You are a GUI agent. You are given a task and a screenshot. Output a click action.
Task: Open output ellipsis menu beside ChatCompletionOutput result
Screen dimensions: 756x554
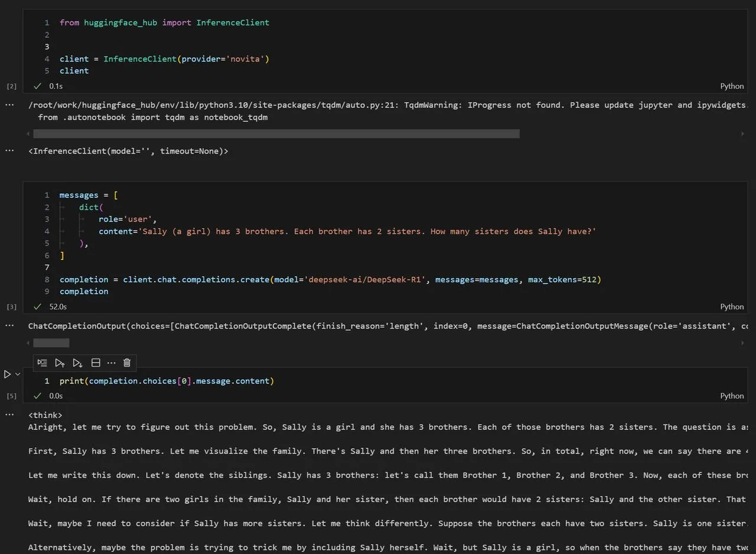tap(9, 325)
